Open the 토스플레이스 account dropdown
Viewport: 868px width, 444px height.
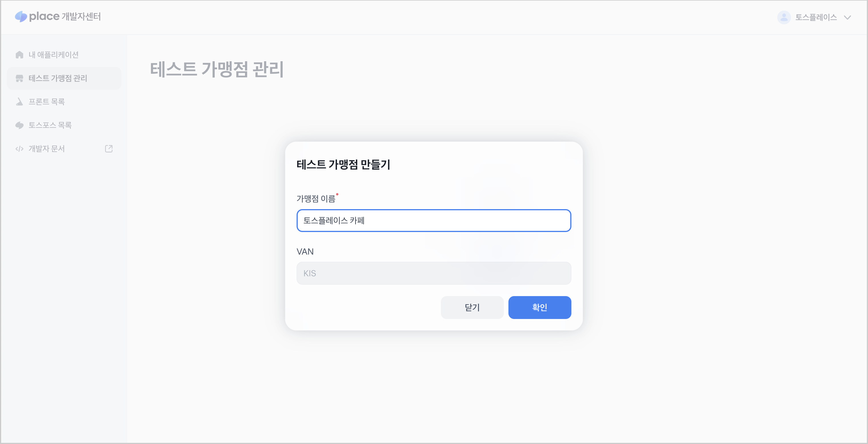pyautogui.click(x=816, y=17)
